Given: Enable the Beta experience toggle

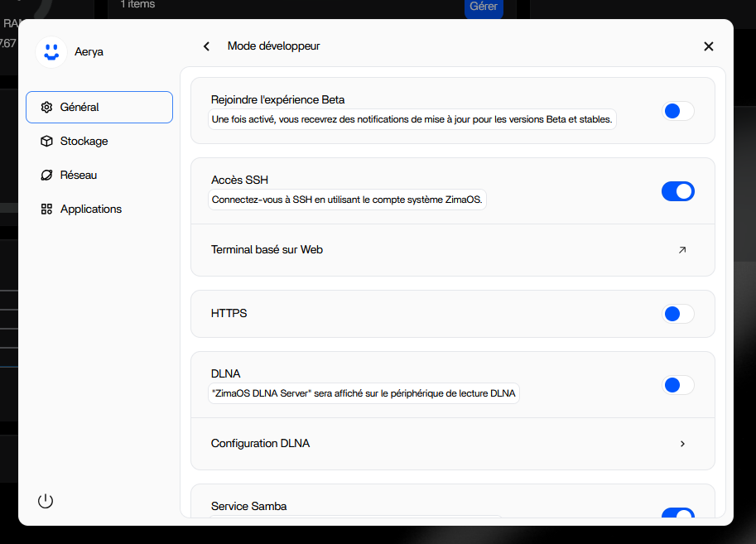Looking at the screenshot, I should click(x=677, y=110).
